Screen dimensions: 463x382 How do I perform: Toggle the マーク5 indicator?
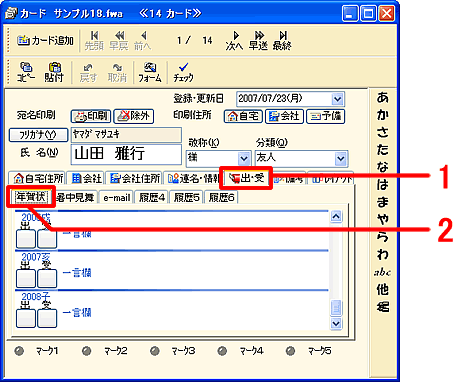[x=290, y=351]
